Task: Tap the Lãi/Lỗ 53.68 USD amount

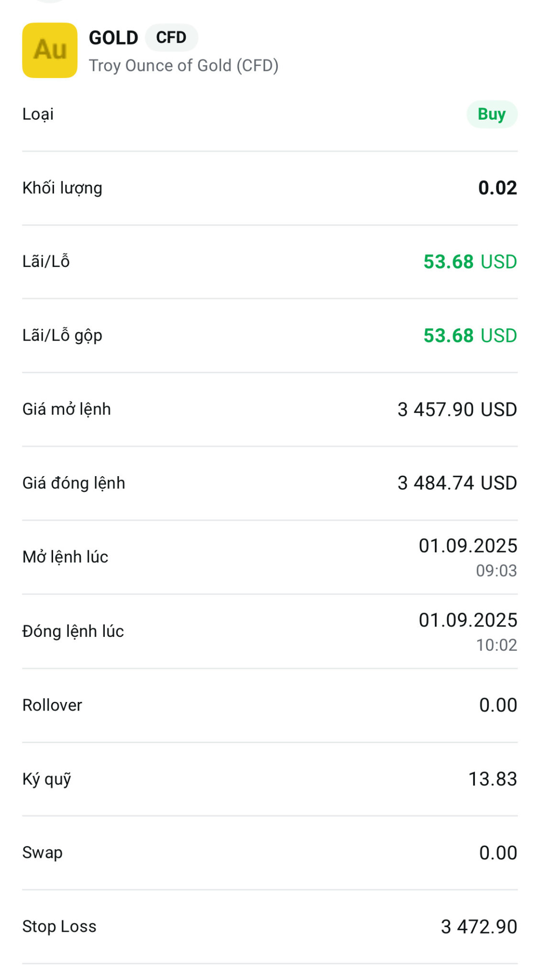Action: pos(470,262)
